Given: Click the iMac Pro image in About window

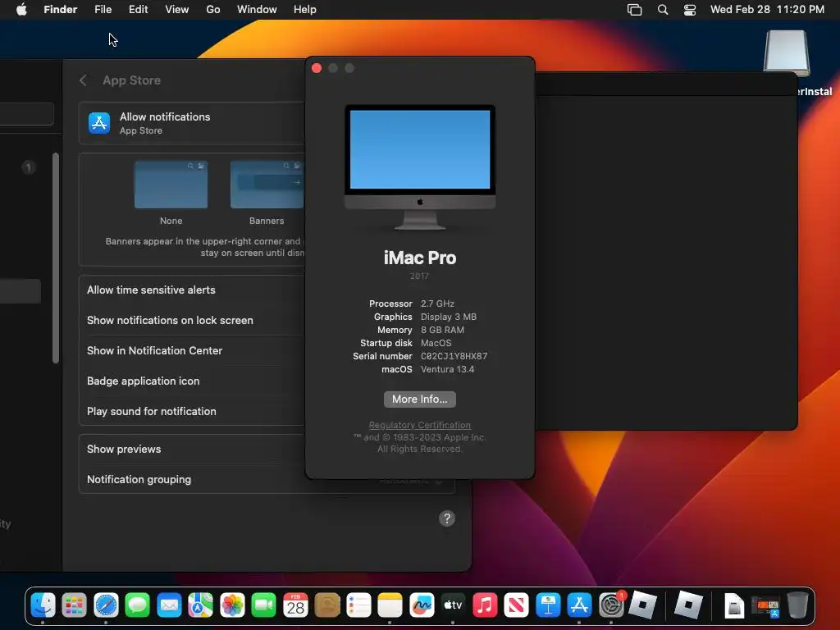Looking at the screenshot, I should click(x=419, y=167).
